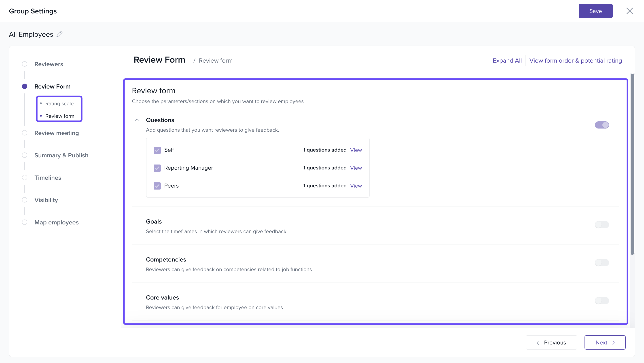Click the pencil icon beside All Employees
Screen dimensions: 644x363
tap(59, 34)
